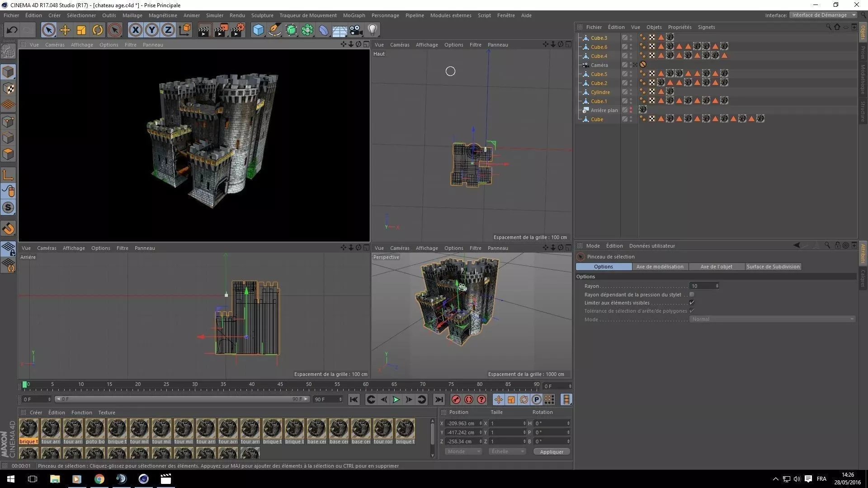Enable Rayon dépendant de la pression checkbox

(692, 295)
